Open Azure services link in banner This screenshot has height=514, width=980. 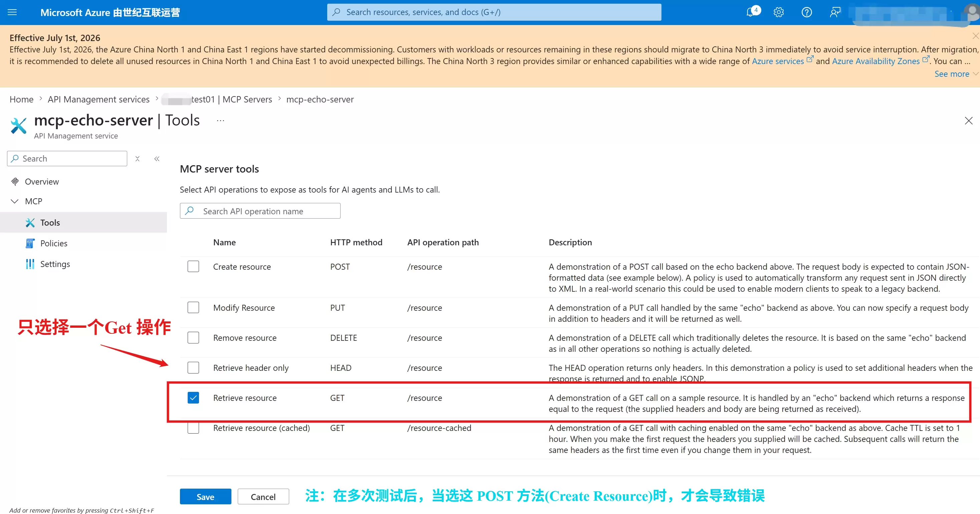point(778,61)
